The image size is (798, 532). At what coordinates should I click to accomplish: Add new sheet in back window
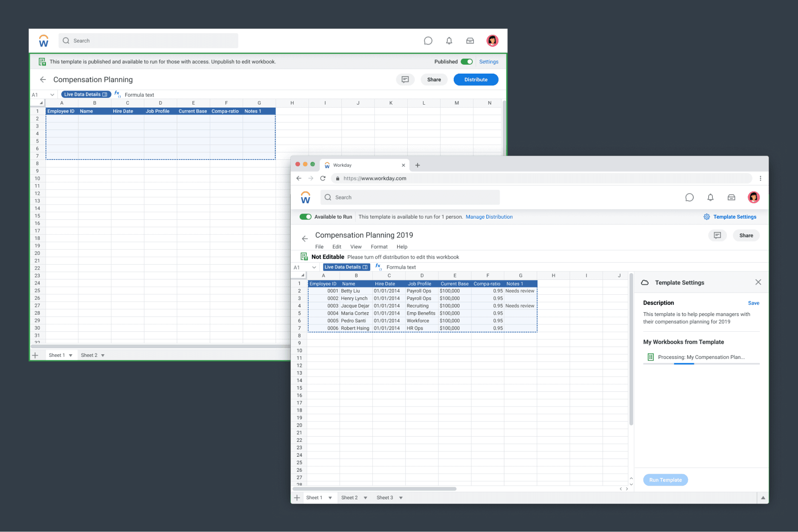coord(35,355)
